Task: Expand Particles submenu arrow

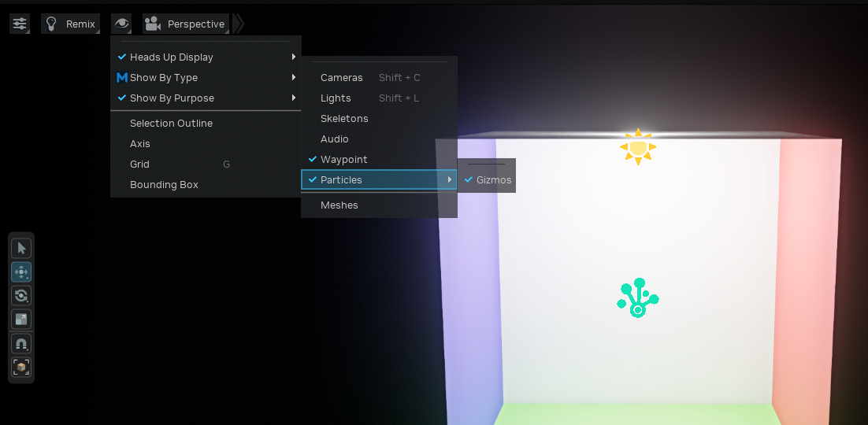Action: click(x=450, y=180)
